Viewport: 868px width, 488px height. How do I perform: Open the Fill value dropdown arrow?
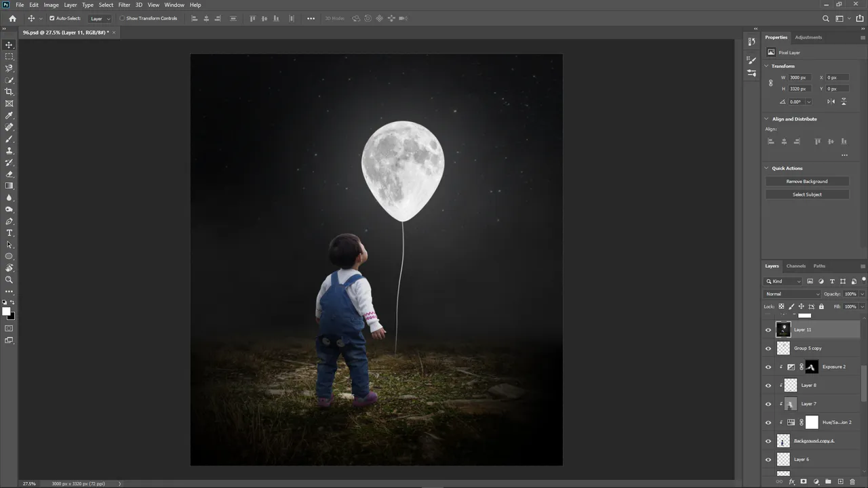pyautogui.click(x=862, y=306)
